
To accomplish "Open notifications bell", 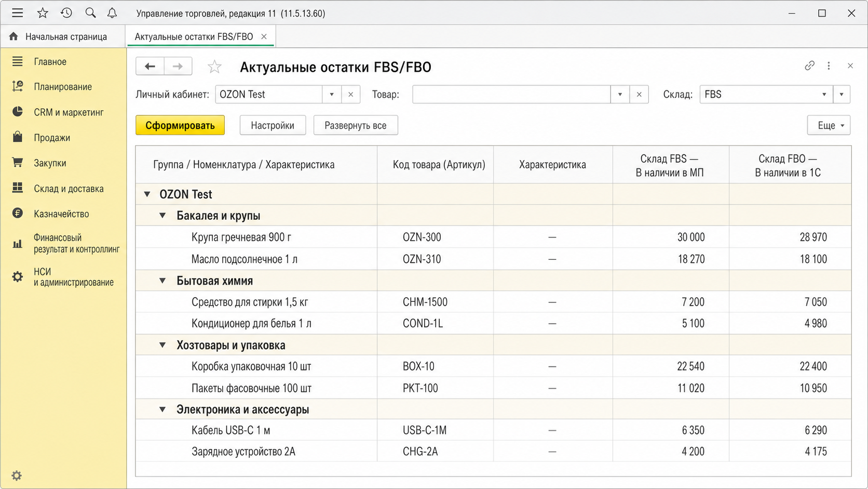I will 112,13.
